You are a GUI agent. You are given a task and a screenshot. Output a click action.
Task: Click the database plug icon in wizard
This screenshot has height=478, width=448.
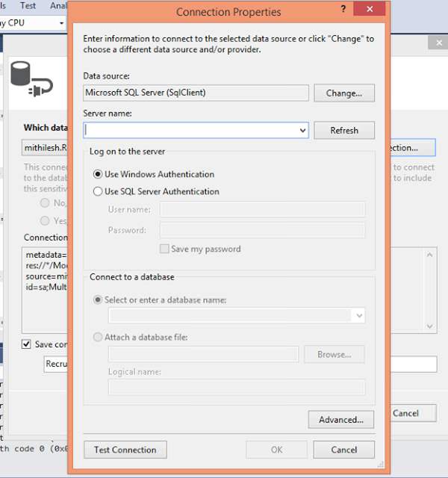pos(31,79)
